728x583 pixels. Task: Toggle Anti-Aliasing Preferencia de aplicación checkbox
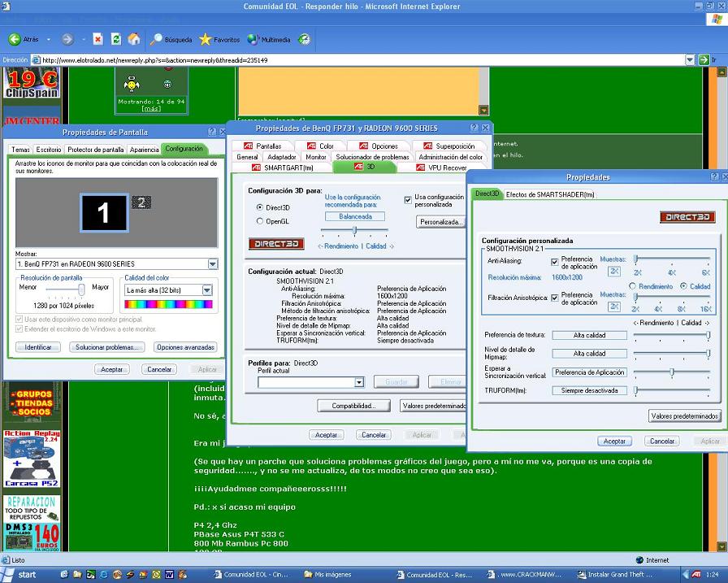(554, 262)
